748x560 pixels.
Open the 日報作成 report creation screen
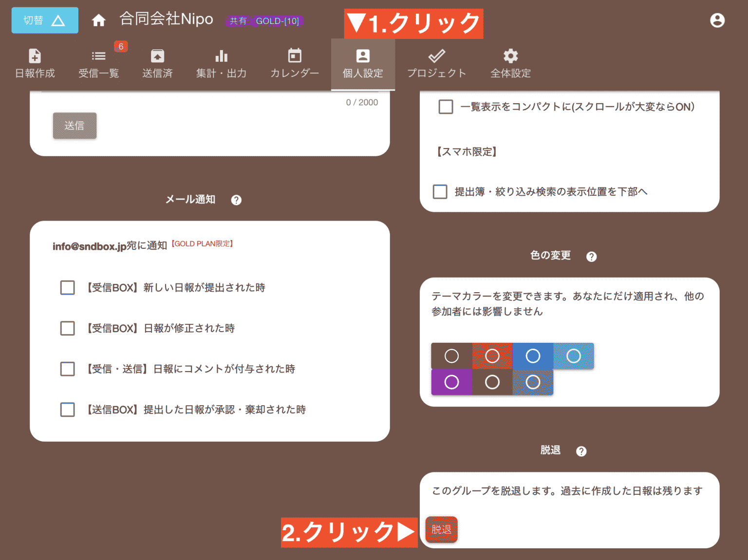pyautogui.click(x=35, y=63)
